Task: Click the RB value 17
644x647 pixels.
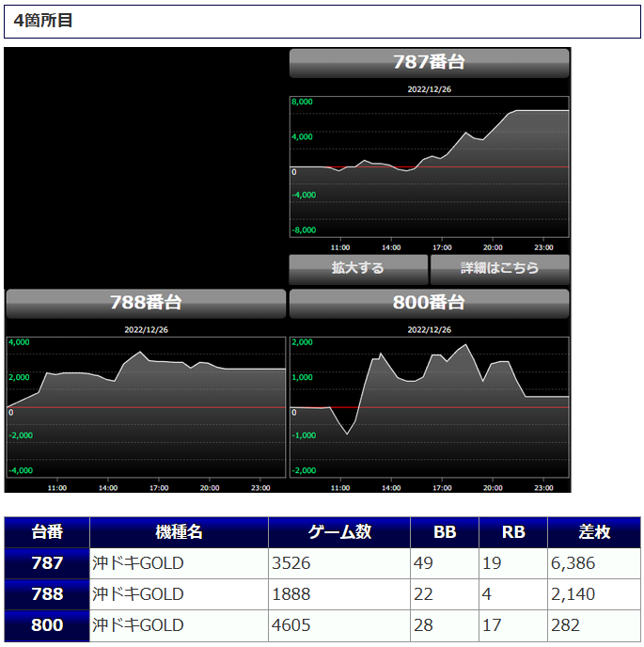Action: [x=492, y=625]
